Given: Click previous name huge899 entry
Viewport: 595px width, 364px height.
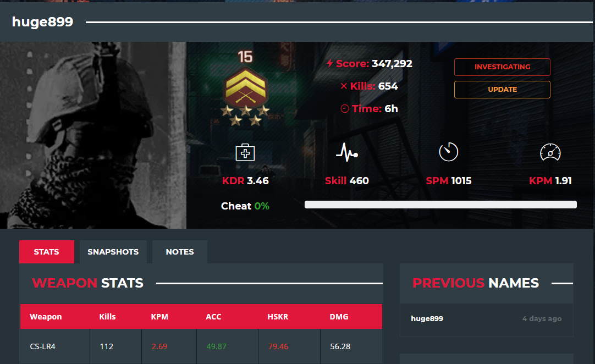Looking at the screenshot, I should coord(486,319).
